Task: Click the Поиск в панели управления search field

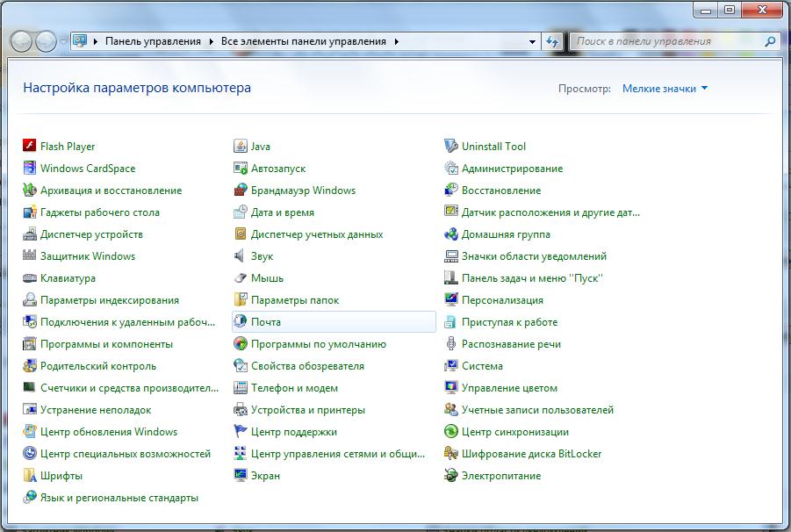Action: pos(667,41)
